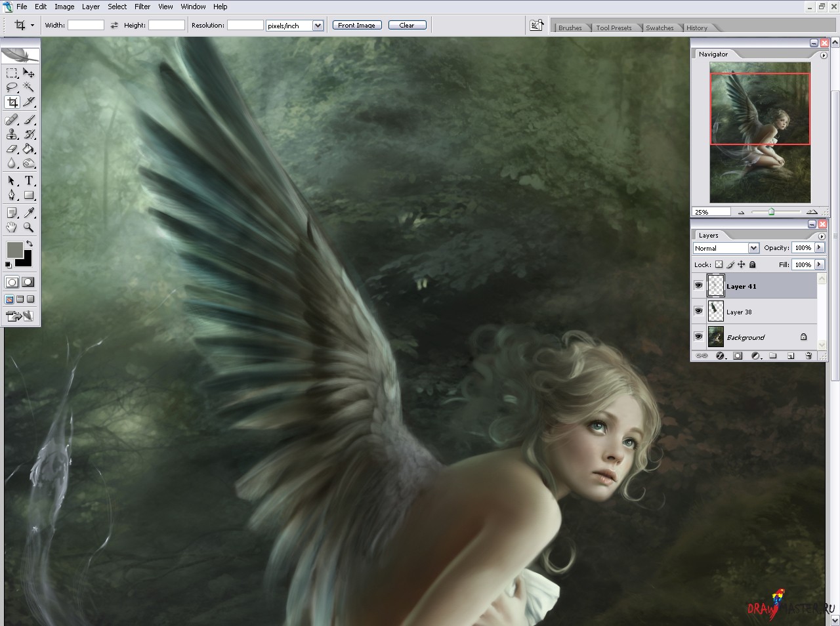Open the Crop tool preset picker arrow
Screen dimensions: 840x626
32,26
